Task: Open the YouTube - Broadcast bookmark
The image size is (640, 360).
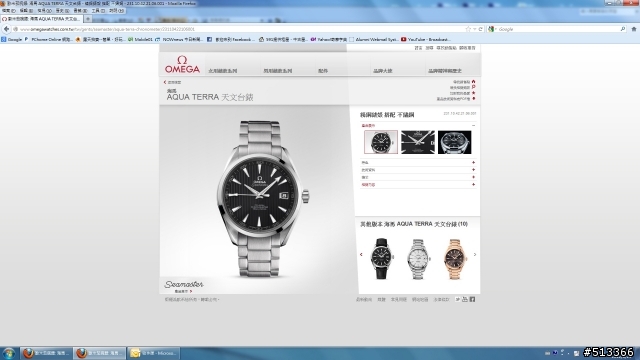Action: [x=426, y=40]
